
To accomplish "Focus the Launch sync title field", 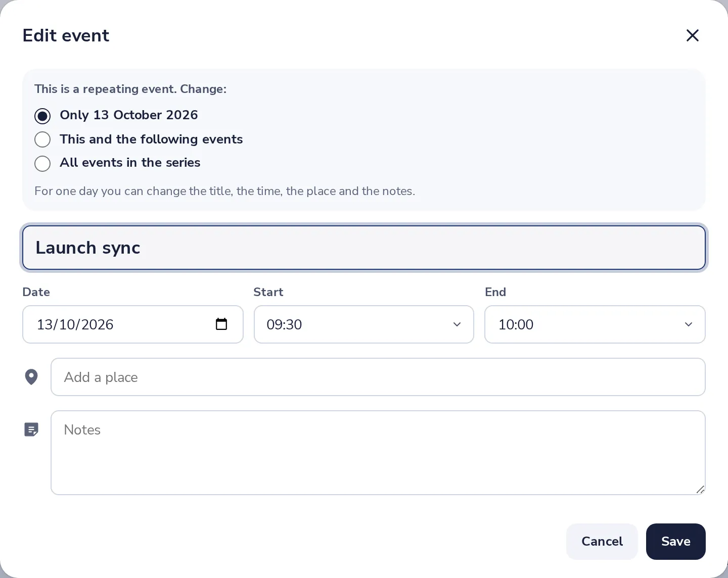I will tap(364, 248).
